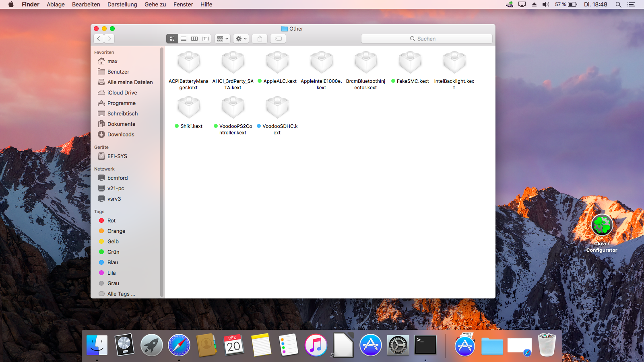Open Launchpad from the Dock

(x=152, y=345)
